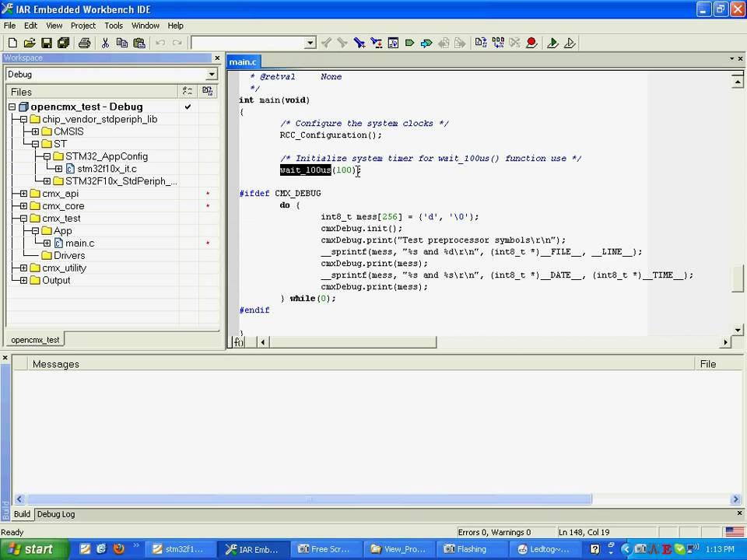Select STM32_AppConfig folder in tree
The height and width of the screenshot is (560, 747).
pos(107,156)
